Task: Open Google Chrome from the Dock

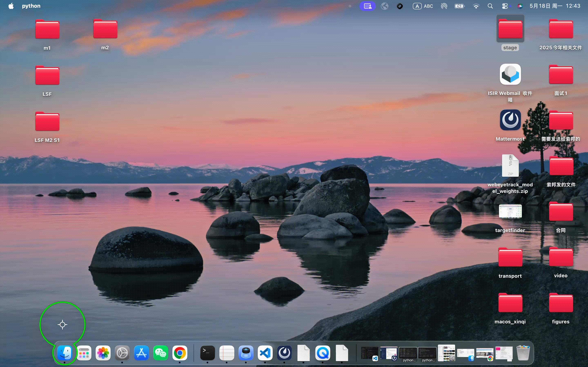Action: (180, 353)
